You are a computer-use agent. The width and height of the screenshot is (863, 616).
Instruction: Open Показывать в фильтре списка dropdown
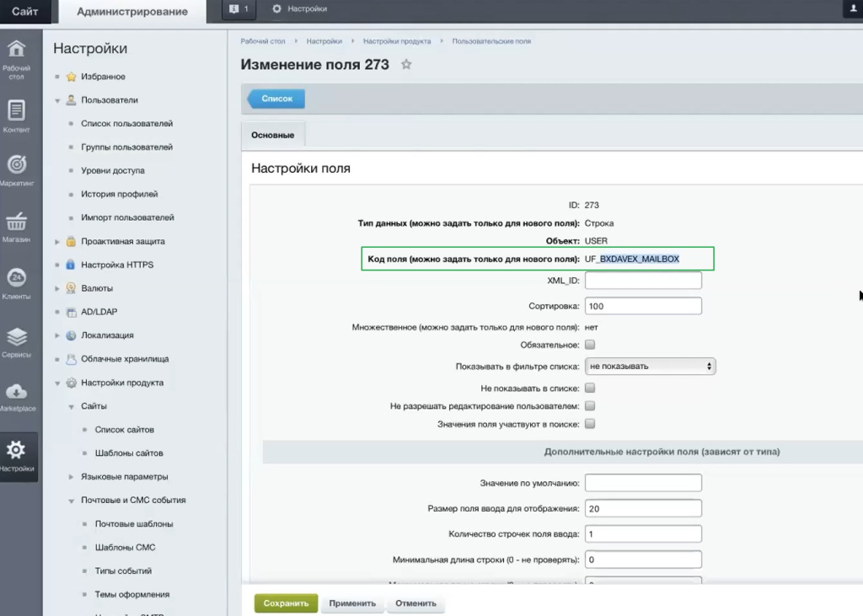click(650, 367)
